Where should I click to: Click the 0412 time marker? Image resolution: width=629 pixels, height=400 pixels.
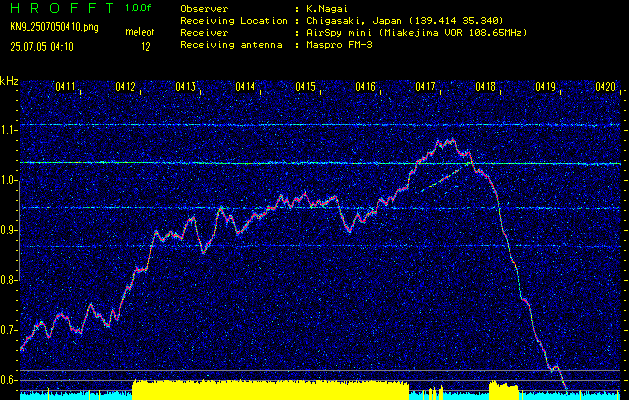coord(126,86)
